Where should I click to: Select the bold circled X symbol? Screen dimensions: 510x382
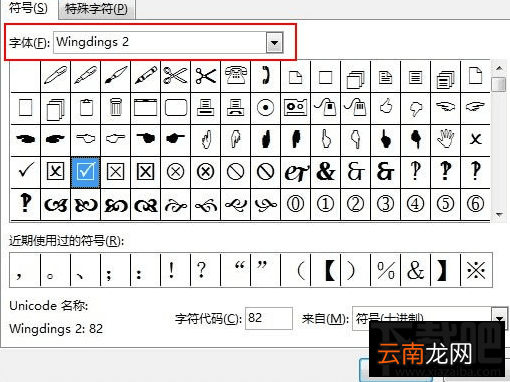coord(206,172)
